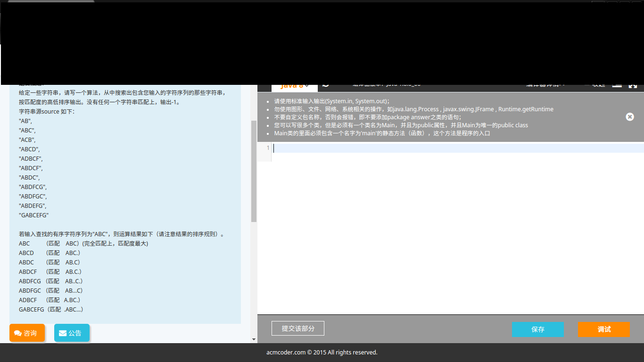Click the acmcoder.com copyright footer text
The image size is (644, 362).
point(322,352)
